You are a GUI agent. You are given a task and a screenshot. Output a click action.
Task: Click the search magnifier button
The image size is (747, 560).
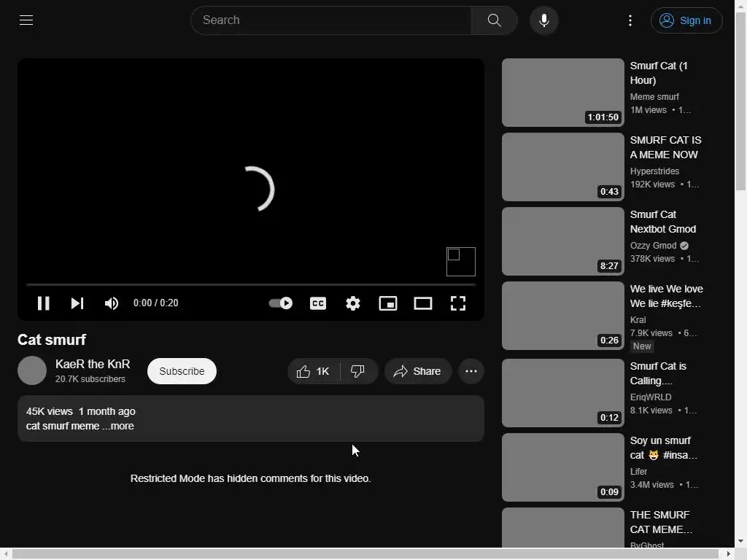click(494, 20)
